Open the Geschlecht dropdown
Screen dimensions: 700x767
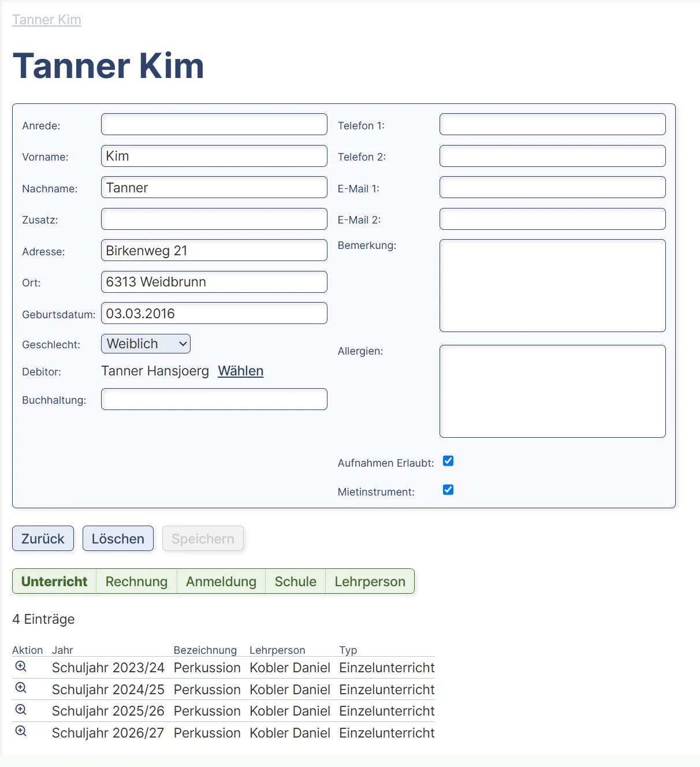click(x=146, y=344)
